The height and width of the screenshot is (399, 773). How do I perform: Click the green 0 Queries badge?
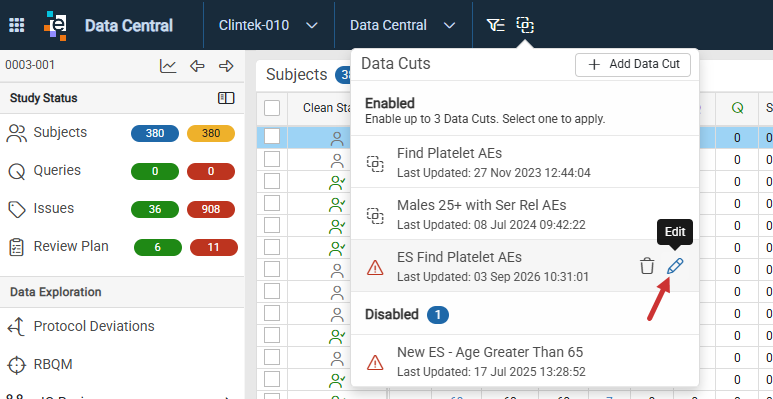[155, 172]
